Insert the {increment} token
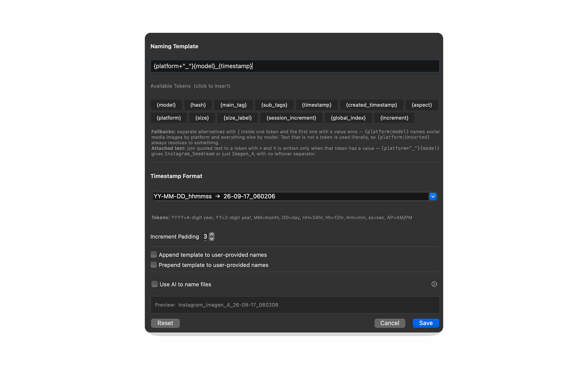 [x=394, y=118]
